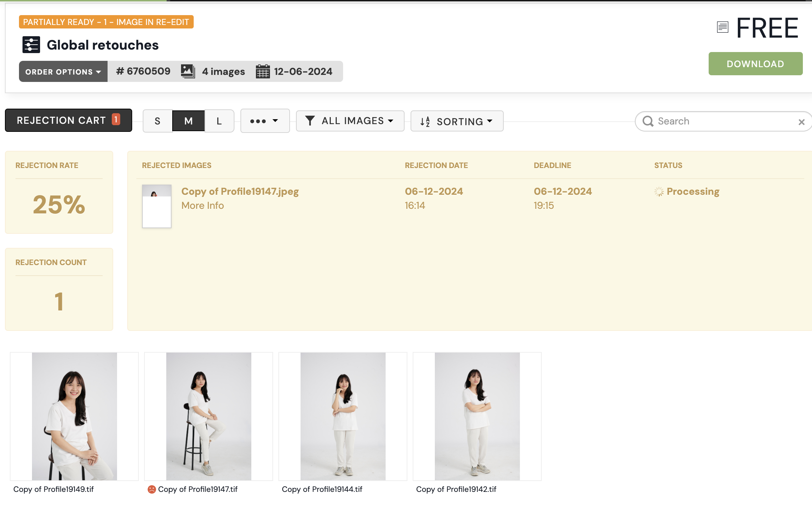Click the invoice document icon beside FREE

coord(723,27)
